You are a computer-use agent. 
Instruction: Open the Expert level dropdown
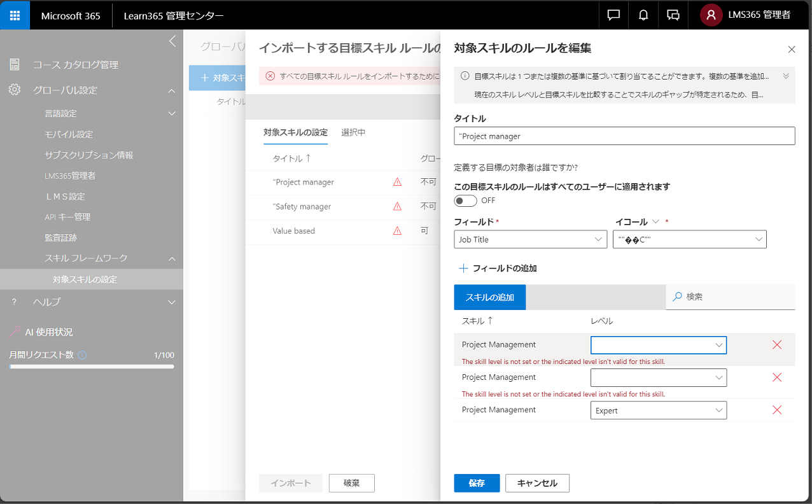[659, 410]
